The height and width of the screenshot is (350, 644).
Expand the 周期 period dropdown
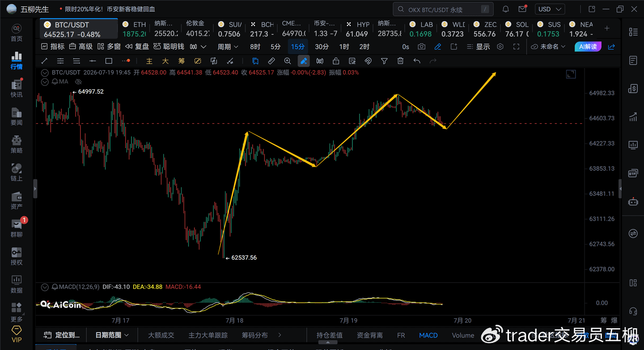coord(228,46)
